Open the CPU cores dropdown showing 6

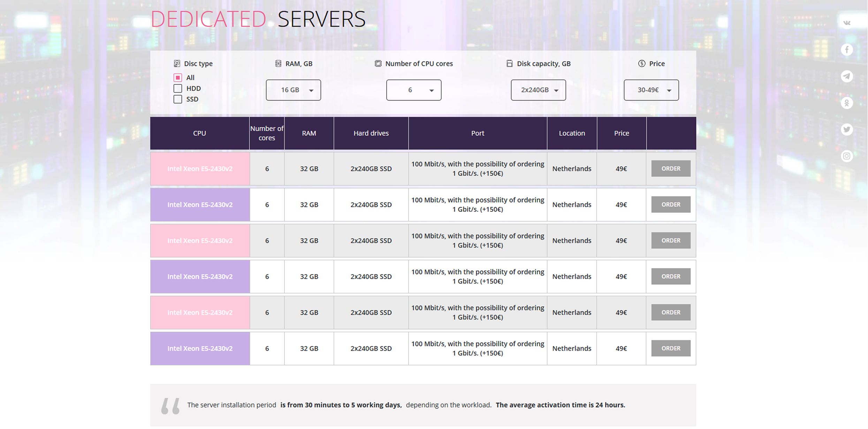414,90
